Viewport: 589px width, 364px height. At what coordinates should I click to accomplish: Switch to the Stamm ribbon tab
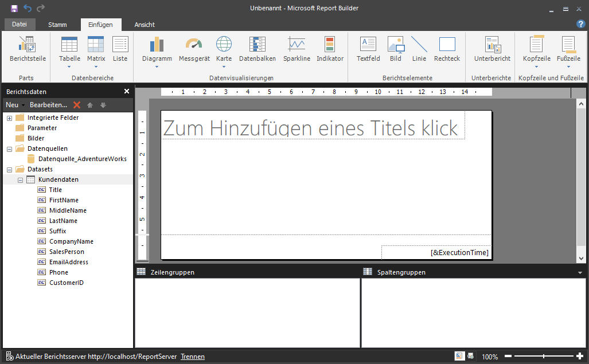point(57,25)
